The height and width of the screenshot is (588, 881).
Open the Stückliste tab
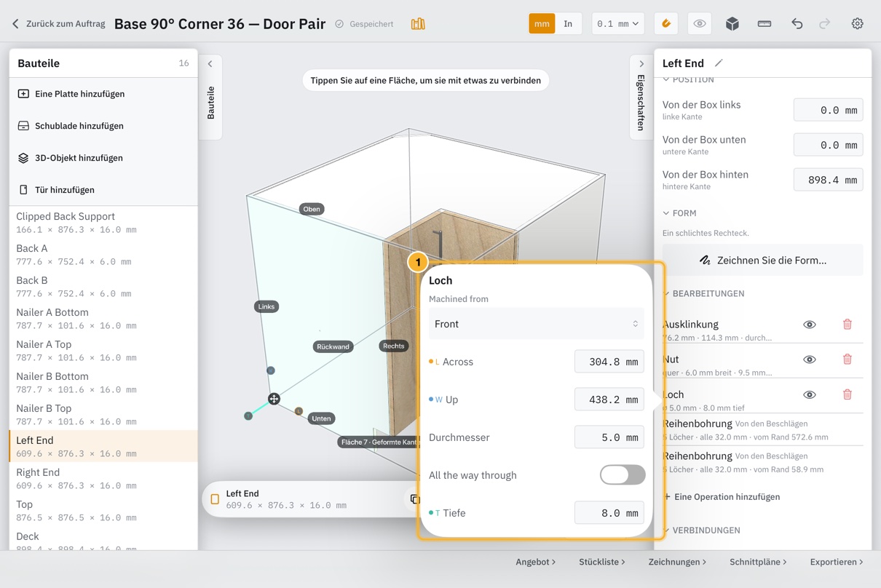point(602,562)
